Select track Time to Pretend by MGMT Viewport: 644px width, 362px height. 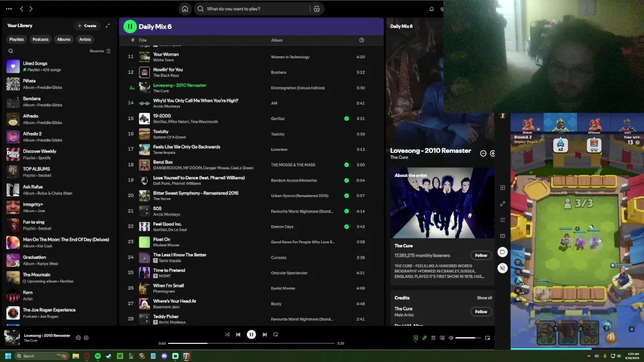click(252, 273)
